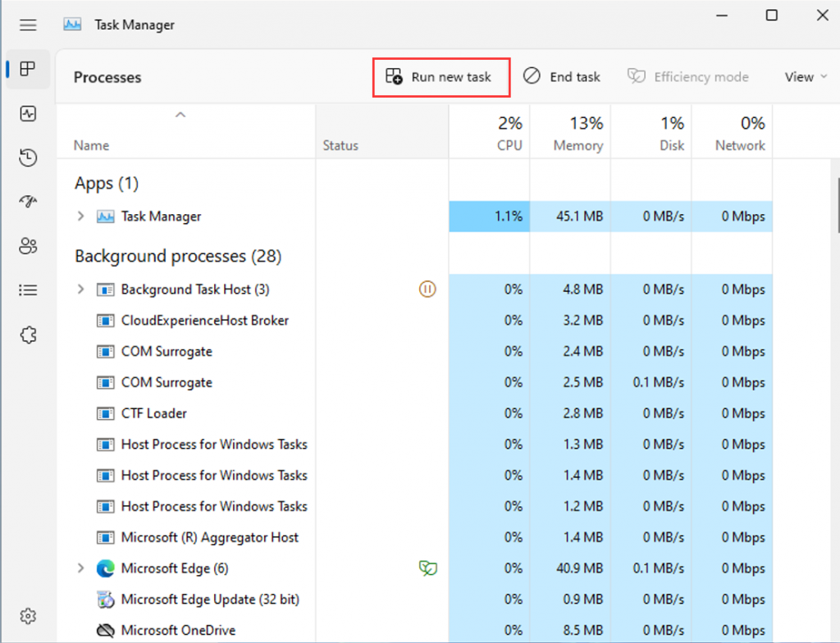
Task: Click the suspended status icon on Background Task Host
Action: pyautogui.click(x=427, y=289)
